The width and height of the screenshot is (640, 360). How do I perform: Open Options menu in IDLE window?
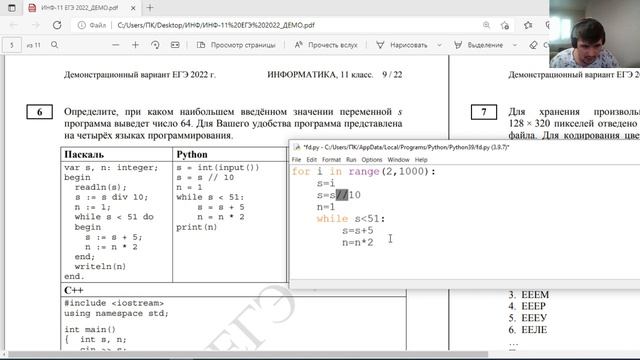point(372,160)
